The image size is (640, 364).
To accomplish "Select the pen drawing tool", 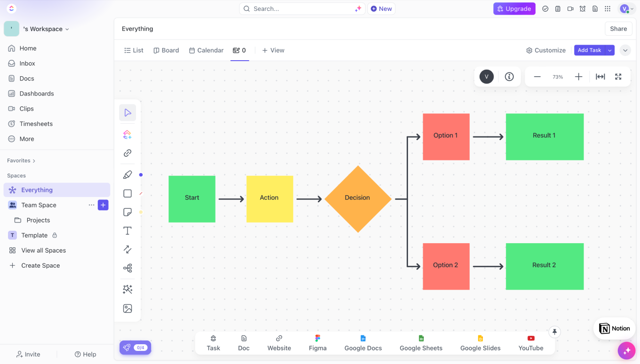I will click(128, 175).
